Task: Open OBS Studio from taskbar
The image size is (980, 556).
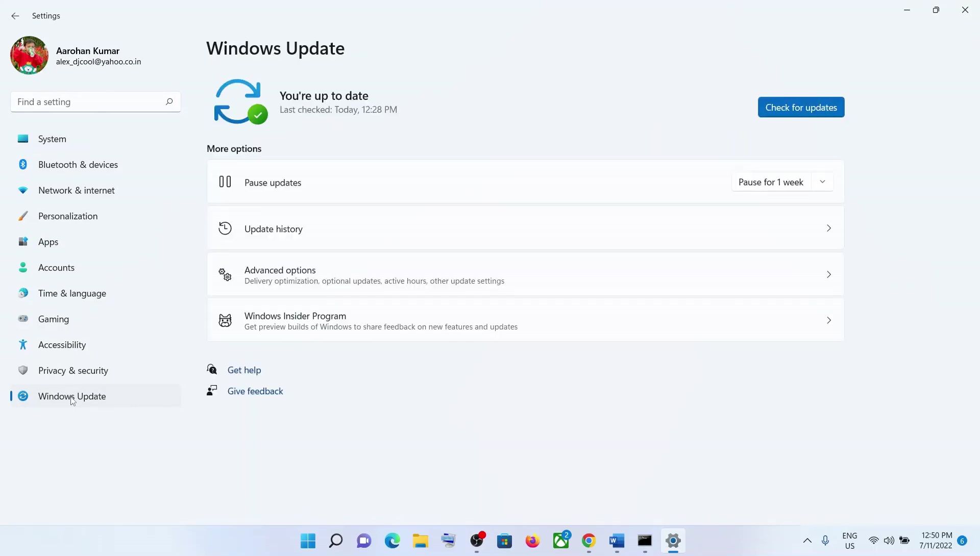Action: click(x=477, y=541)
